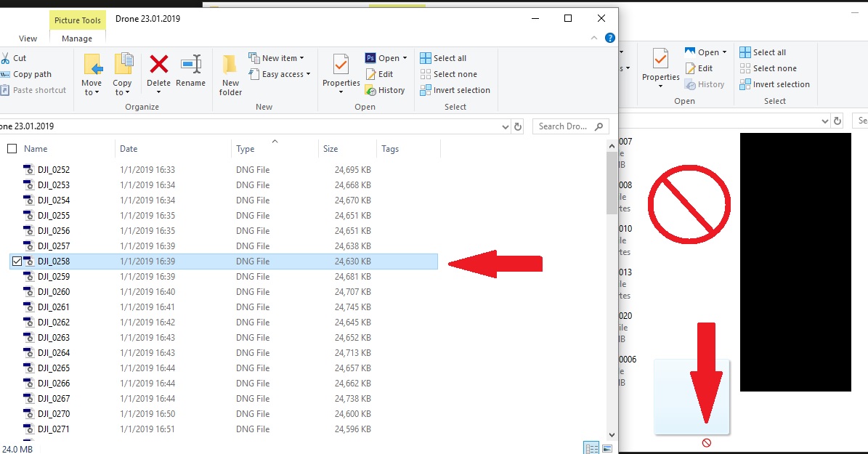Uncheck the DJI_0258 item checkbox
868x454 pixels.
coord(17,261)
